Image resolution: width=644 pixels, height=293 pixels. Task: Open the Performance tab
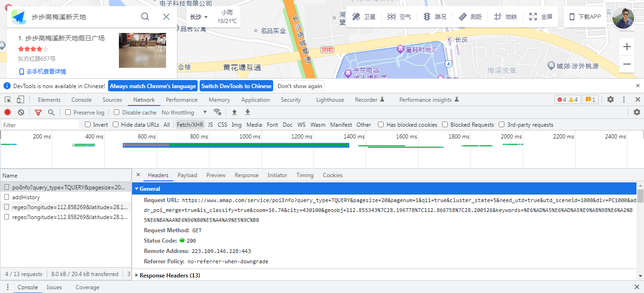(182, 99)
